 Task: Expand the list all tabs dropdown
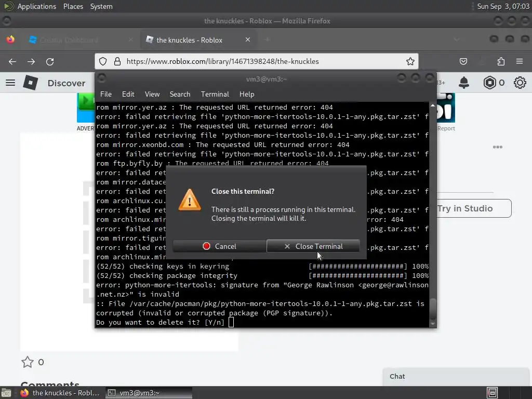[x=457, y=39]
